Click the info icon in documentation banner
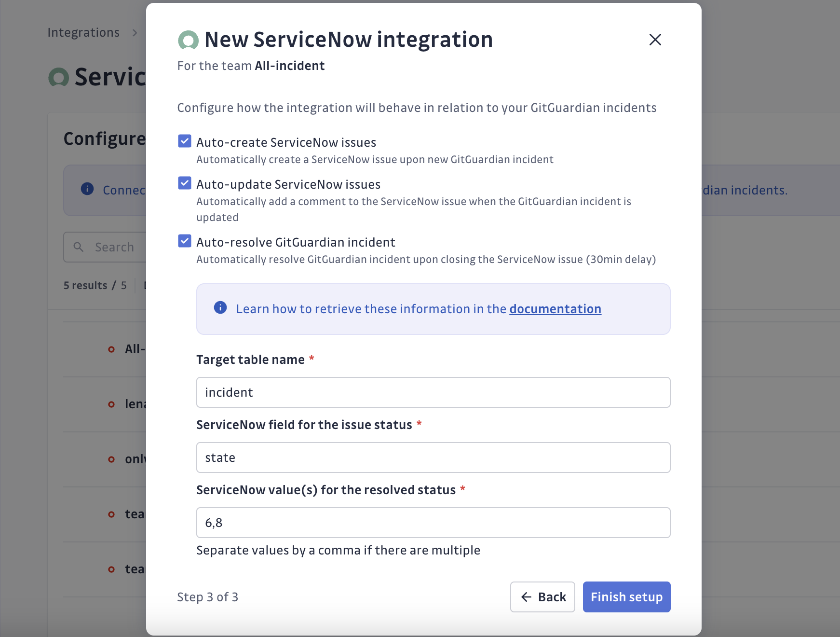The image size is (840, 637). click(220, 307)
